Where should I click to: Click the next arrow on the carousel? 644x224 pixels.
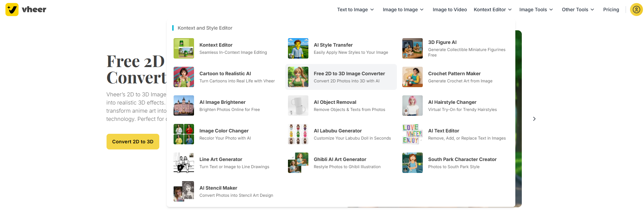click(x=534, y=119)
